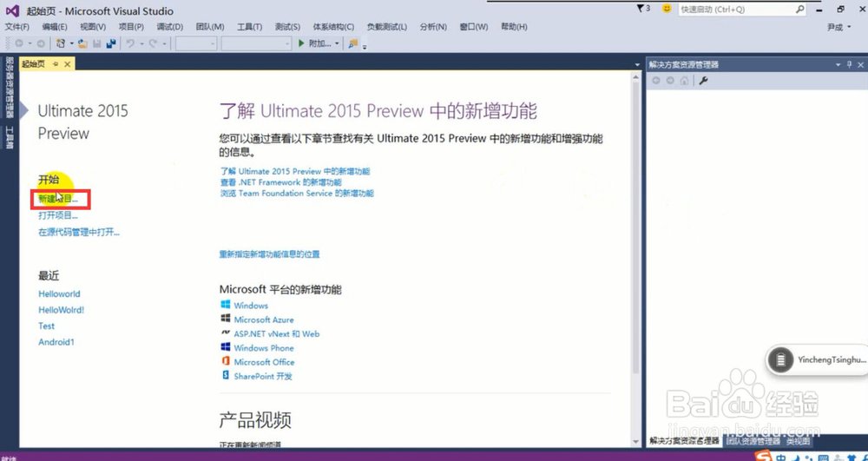Open the server explorer side tab

pos(9,88)
